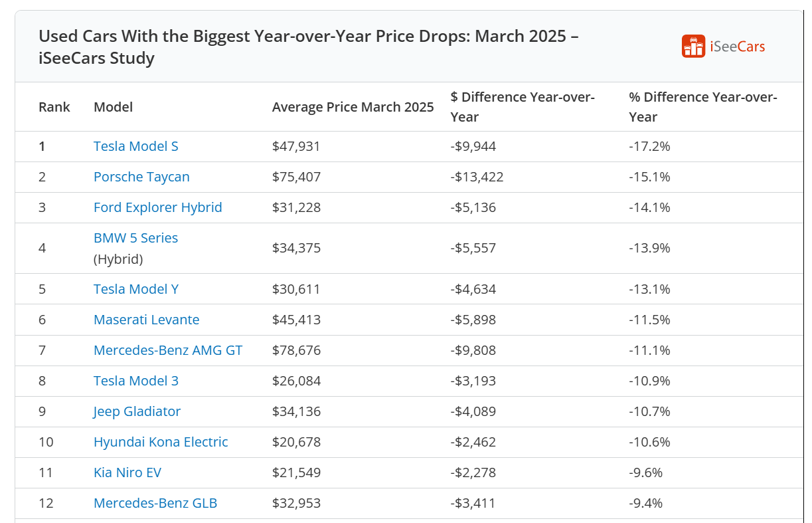Click the -10.7% percent difference cell
The image size is (812, 523).
click(x=649, y=411)
